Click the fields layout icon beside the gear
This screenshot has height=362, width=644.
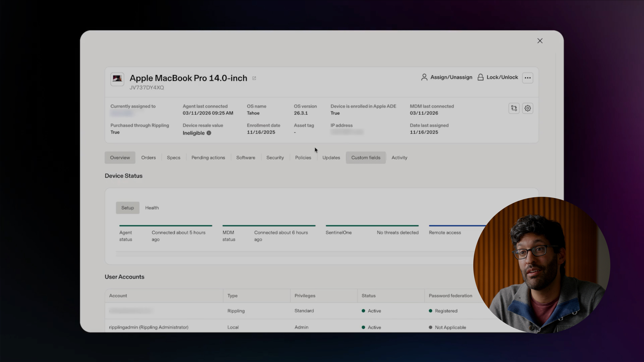(514, 108)
